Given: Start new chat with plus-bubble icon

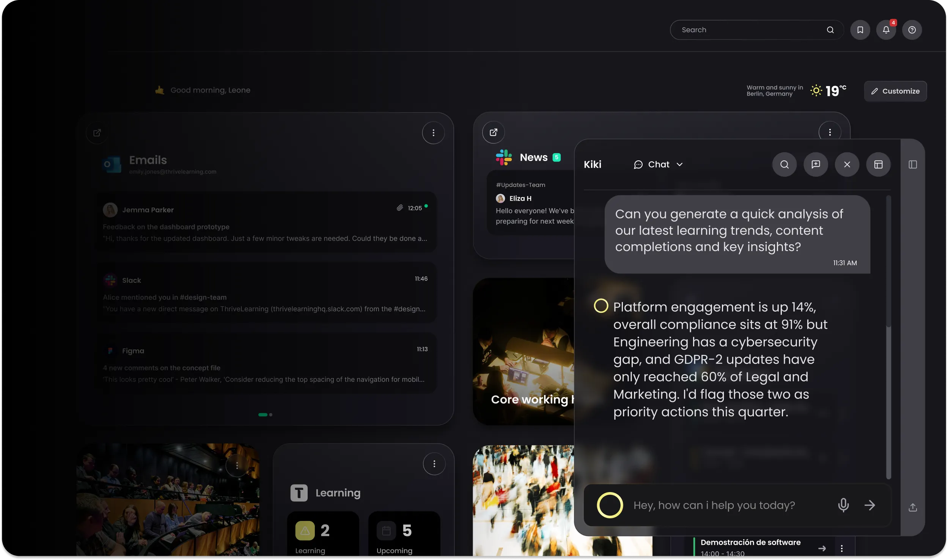Looking at the screenshot, I should [816, 165].
